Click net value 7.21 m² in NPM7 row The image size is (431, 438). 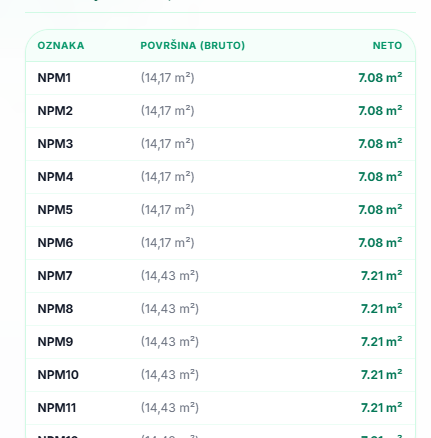tap(382, 276)
